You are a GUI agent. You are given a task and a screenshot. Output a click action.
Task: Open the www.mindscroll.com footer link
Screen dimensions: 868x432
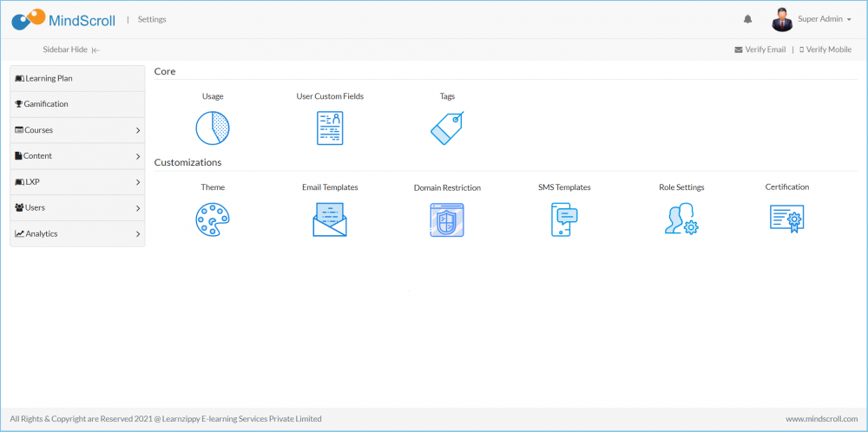click(x=821, y=419)
